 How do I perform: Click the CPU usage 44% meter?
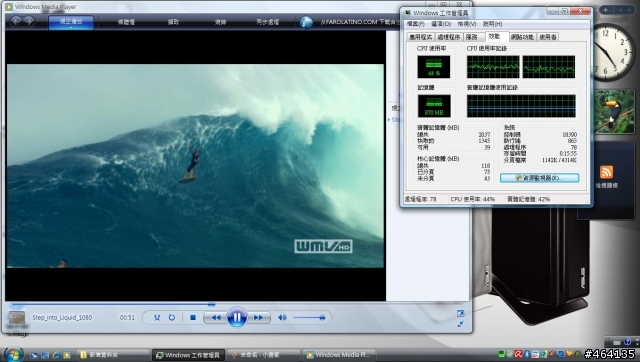tap(433, 67)
